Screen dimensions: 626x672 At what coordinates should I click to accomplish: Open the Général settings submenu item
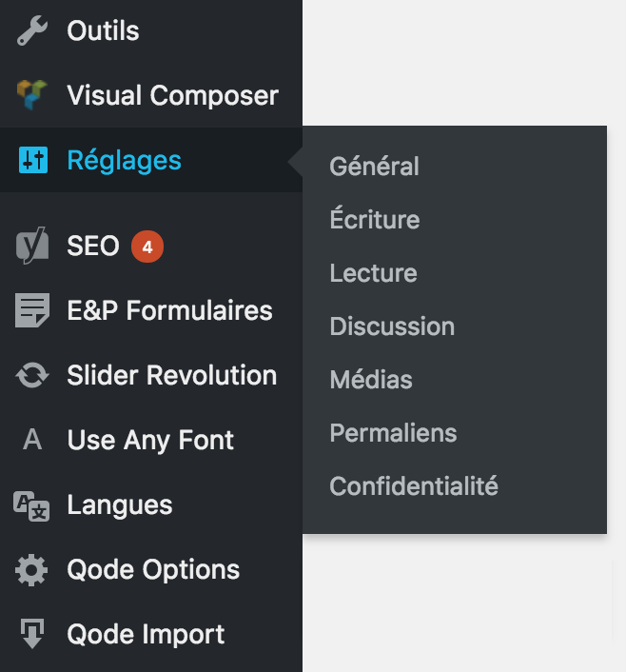coord(374,167)
